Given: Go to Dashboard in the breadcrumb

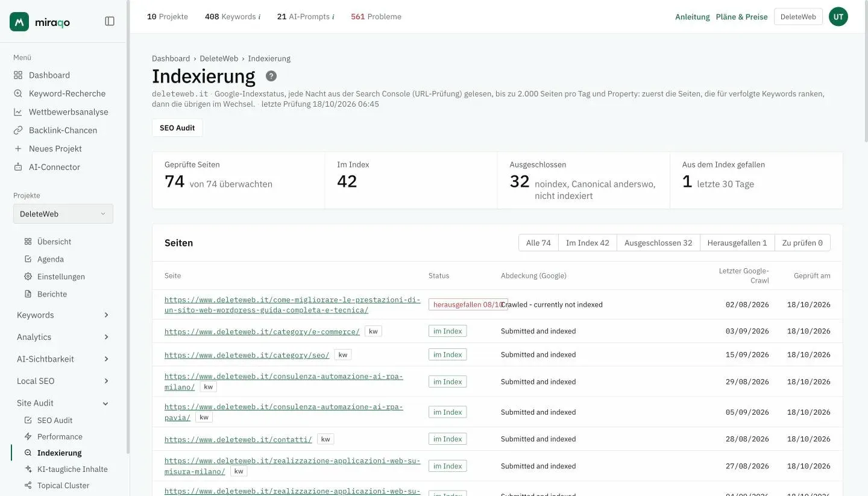Looking at the screenshot, I should pos(171,58).
